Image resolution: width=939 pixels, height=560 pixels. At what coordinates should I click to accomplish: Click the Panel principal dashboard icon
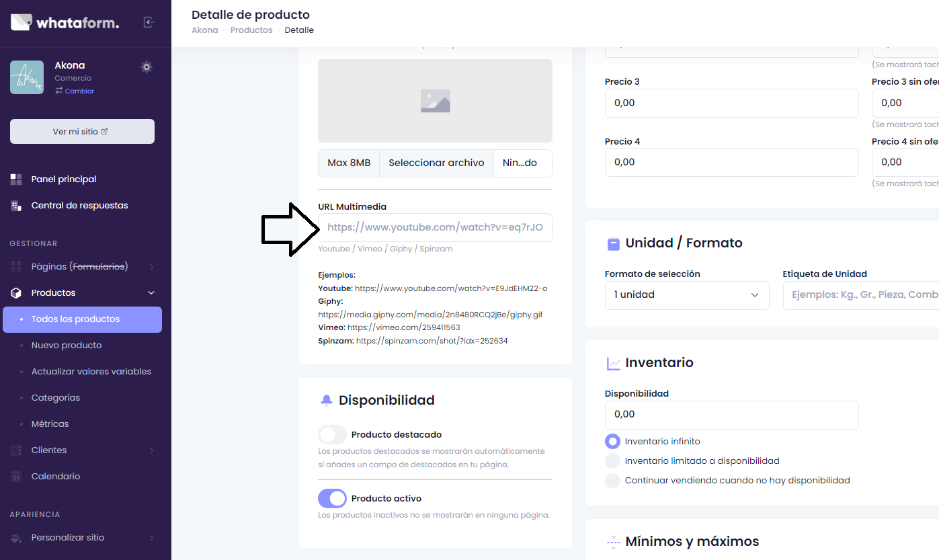17,179
